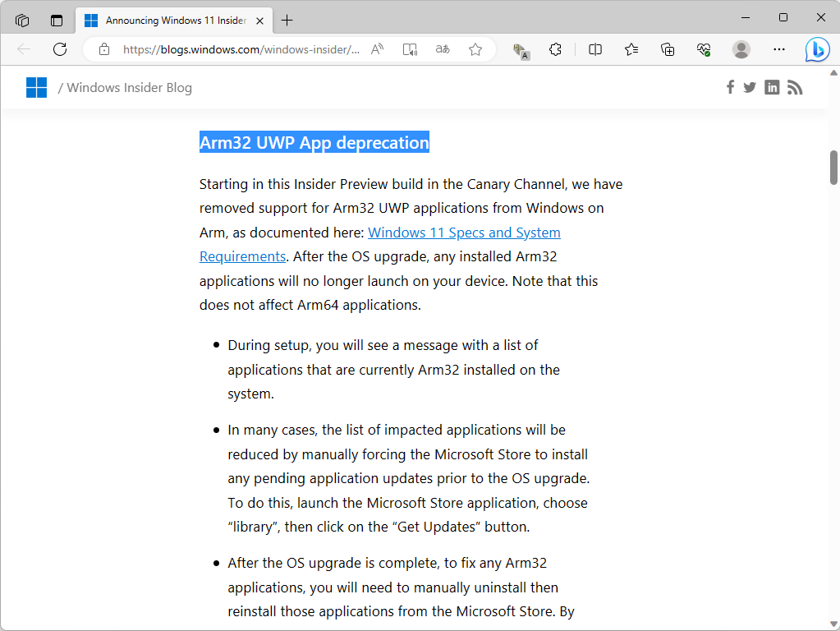Screen dimensions: 840x631
Task: Open the Settings and more menu
Action: [778, 49]
